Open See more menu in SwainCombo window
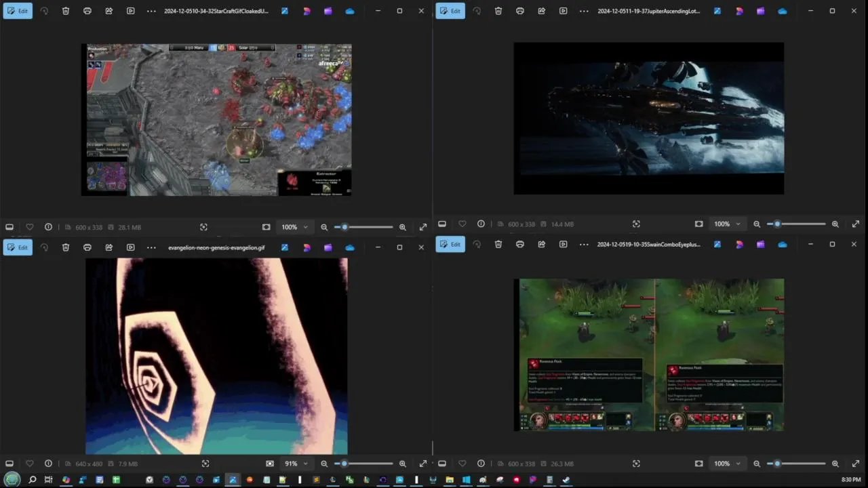This screenshot has width=868, height=488. (x=584, y=244)
